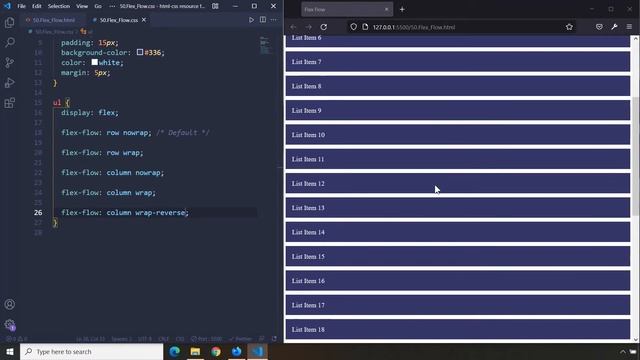Image resolution: width=640 pixels, height=360 pixels.
Task: Open the developer tools wrench icon
Action: tap(614, 27)
